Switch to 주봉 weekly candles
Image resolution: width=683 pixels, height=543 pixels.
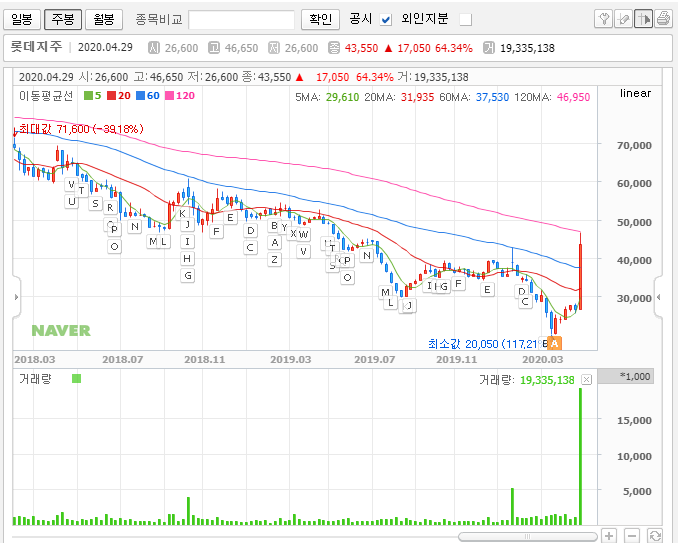point(63,19)
